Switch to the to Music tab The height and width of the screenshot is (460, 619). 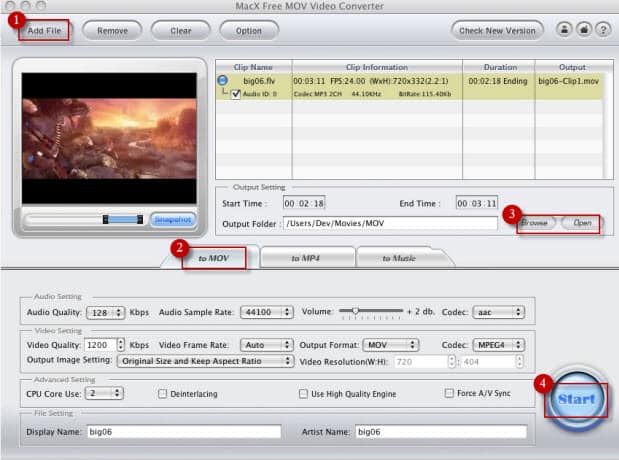[399, 258]
